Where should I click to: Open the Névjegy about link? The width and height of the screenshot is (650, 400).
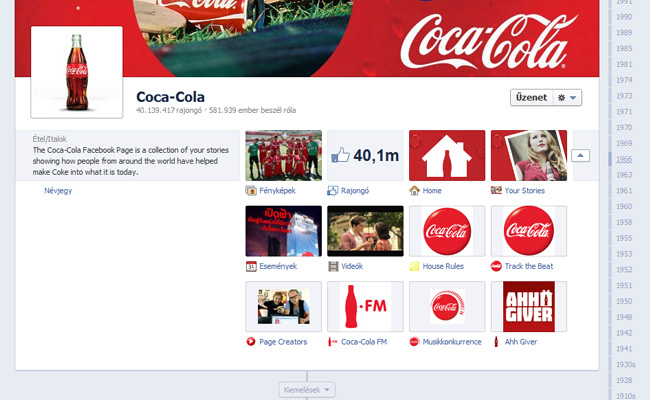coord(58,191)
